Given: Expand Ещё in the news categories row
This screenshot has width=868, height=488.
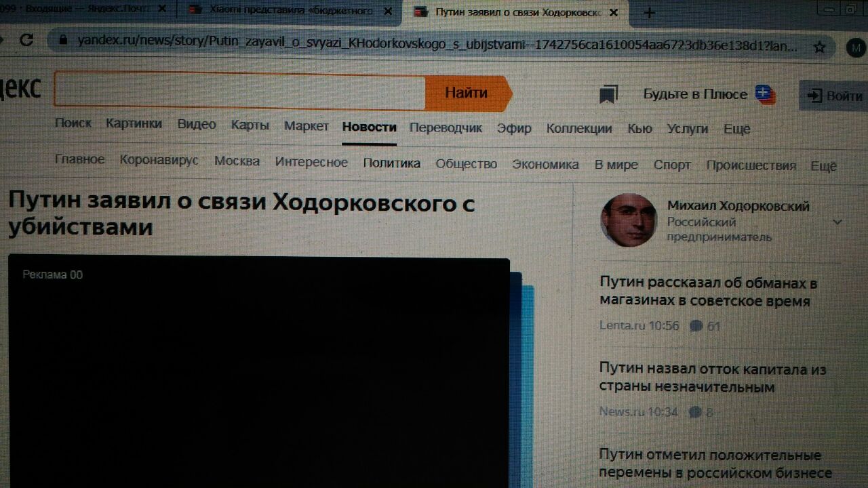Looking at the screenshot, I should pyautogui.click(x=824, y=166).
